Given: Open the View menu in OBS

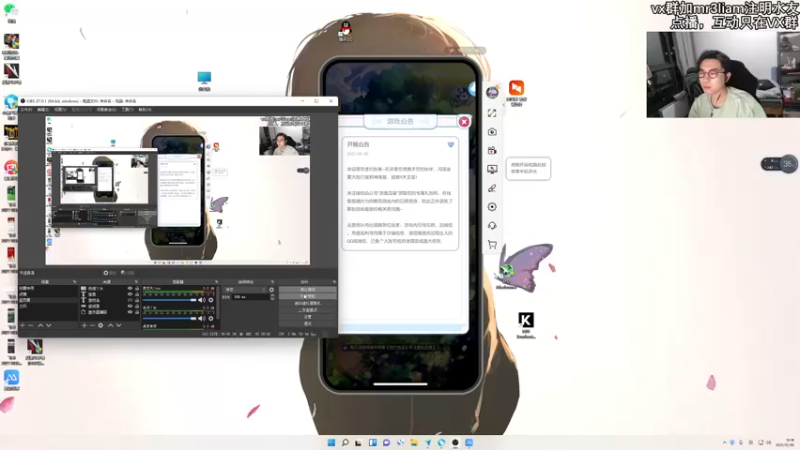Looking at the screenshot, I should (60, 109).
